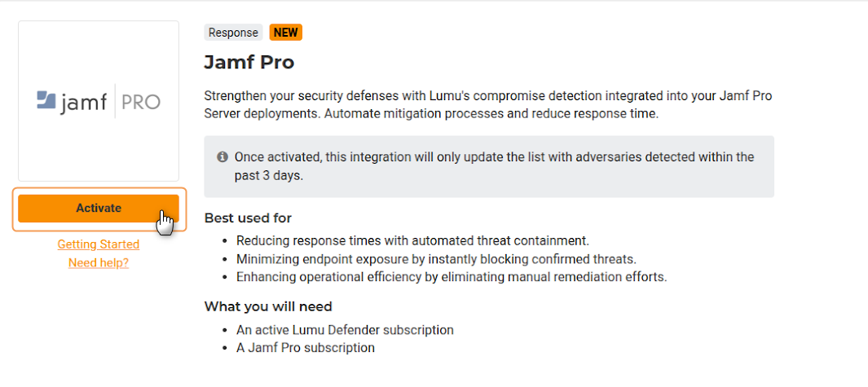Click the Response category tag
868x387 pixels.
point(233,33)
